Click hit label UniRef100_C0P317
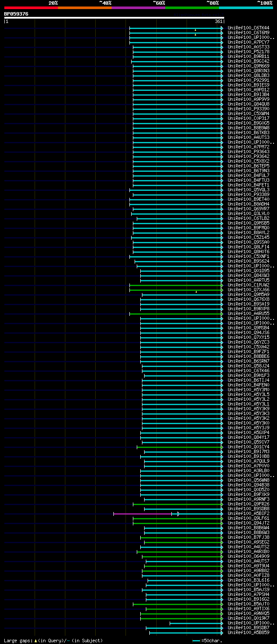This screenshot has width=277, height=644. pos(248,119)
